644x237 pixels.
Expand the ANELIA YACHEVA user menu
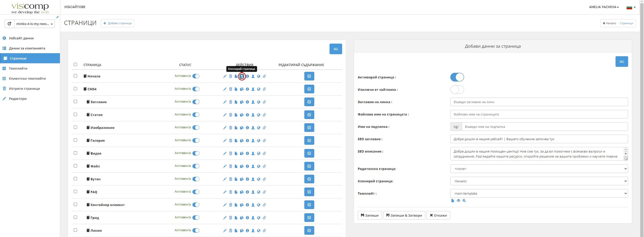604,7
